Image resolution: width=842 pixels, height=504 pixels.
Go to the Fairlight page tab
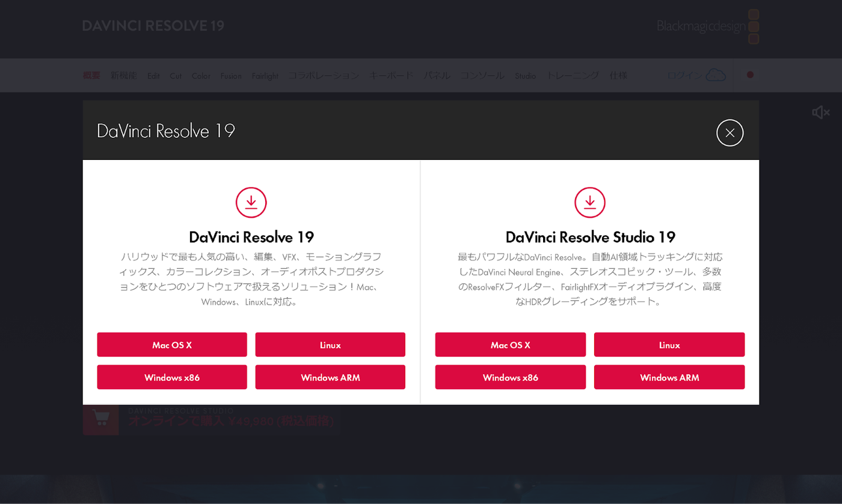click(265, 76)
